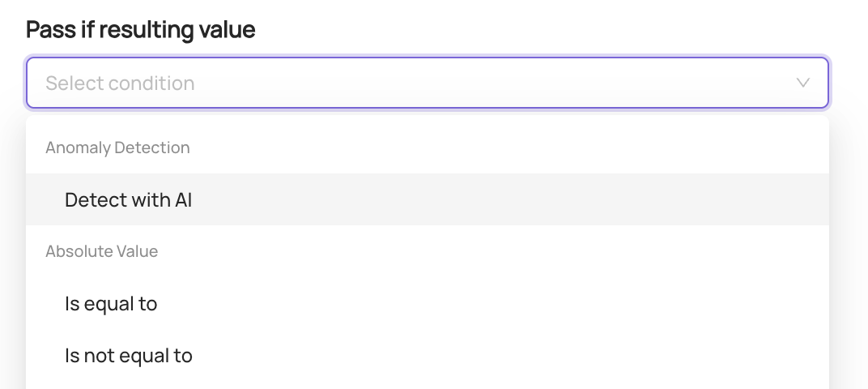
Task: Choose second option under Absolute Value
Action: (x=129, y=355)
